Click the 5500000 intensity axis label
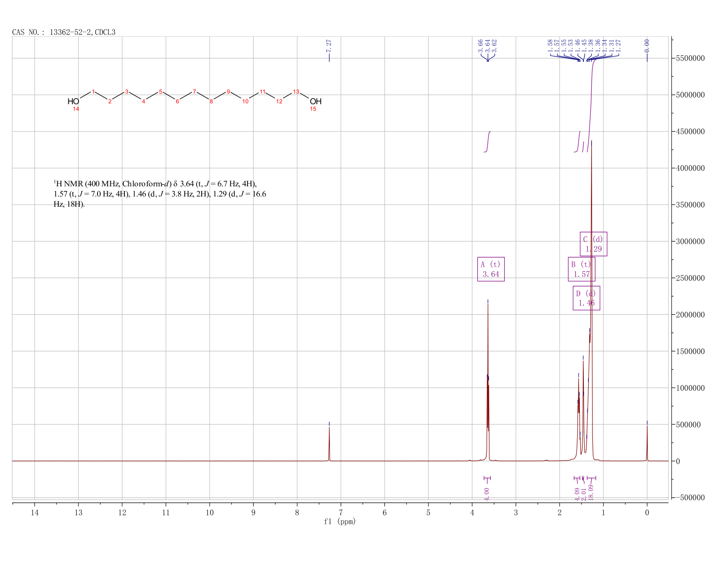Screen dimensions: 728x563 (x=690, y=58)
